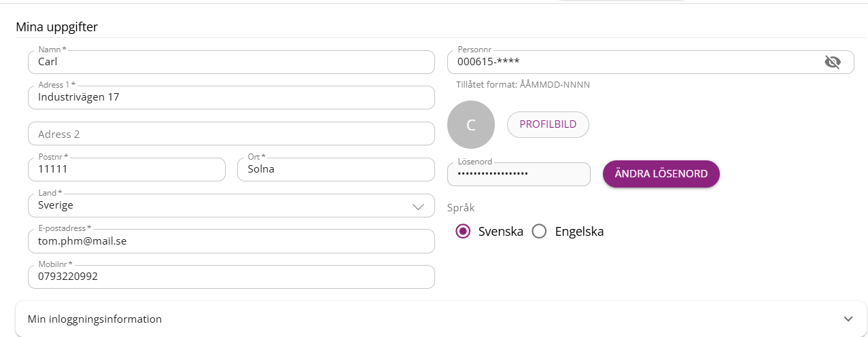
Task: Click the Profilbild button
Action: 548,124
